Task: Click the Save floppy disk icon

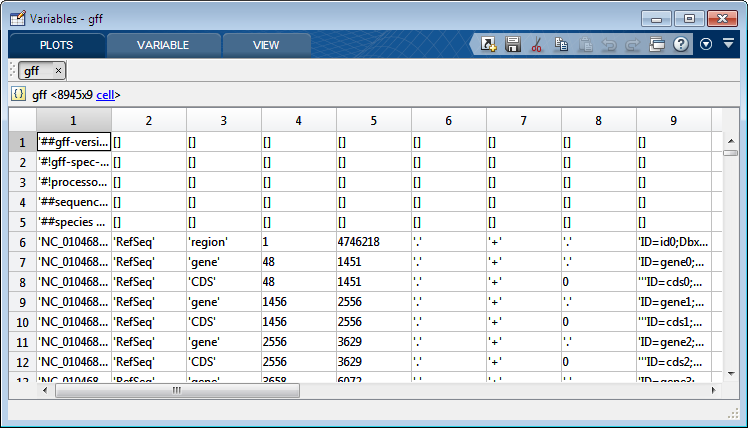Action: 513,44
